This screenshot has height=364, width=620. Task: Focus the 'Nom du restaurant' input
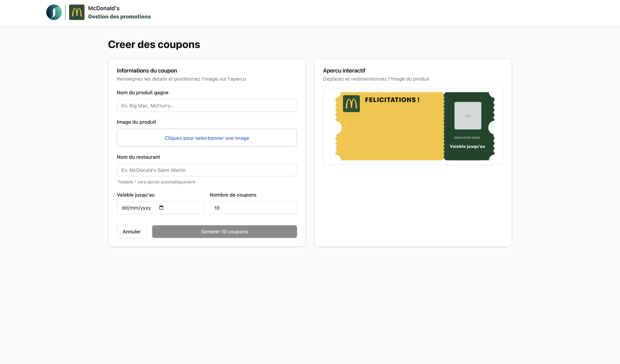207,170
